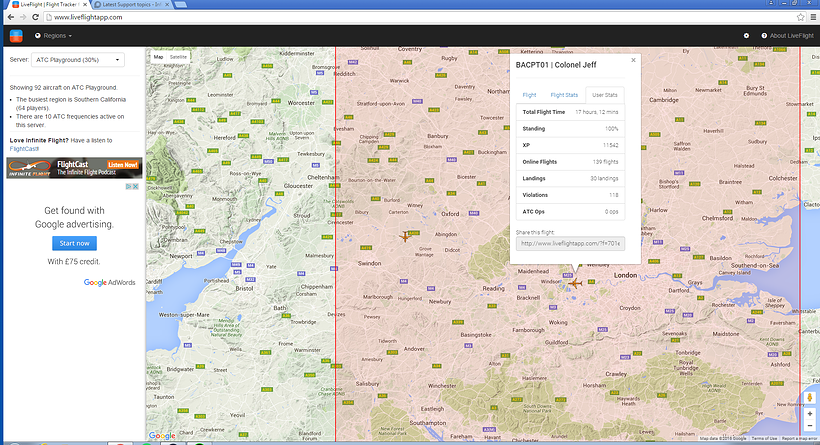Select the aircraft icon near Abingdon
Image resolution: width=820 pixels, height=445 pixels.
(x=405, y=236)
